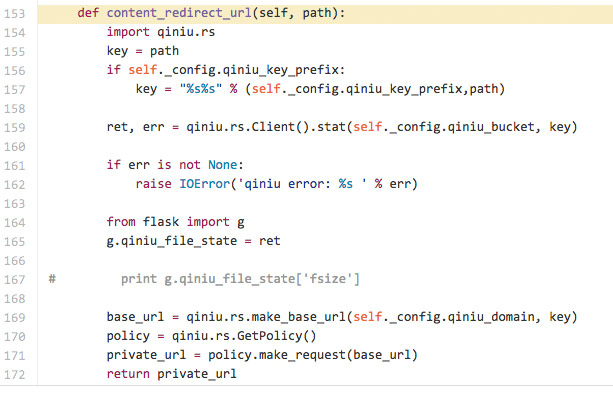
Task: Select line number 172 in the gutter
Action: 14,375
